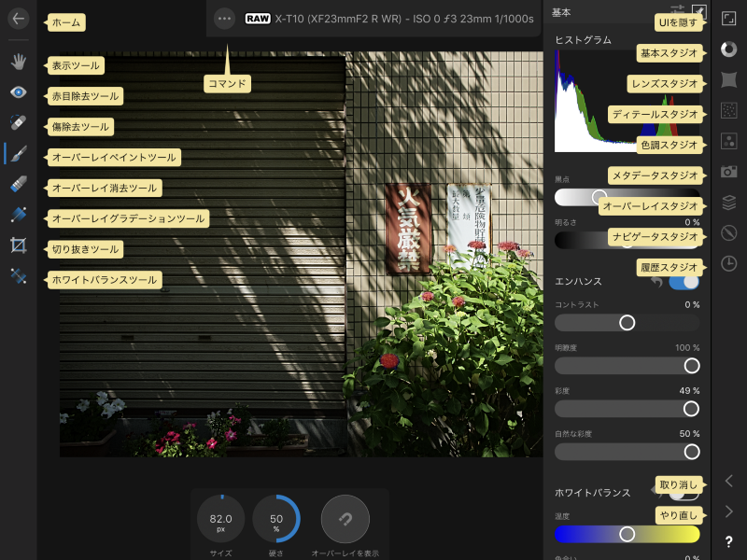Open the Tones studio
747x560 pixels.
click(729, 141)
